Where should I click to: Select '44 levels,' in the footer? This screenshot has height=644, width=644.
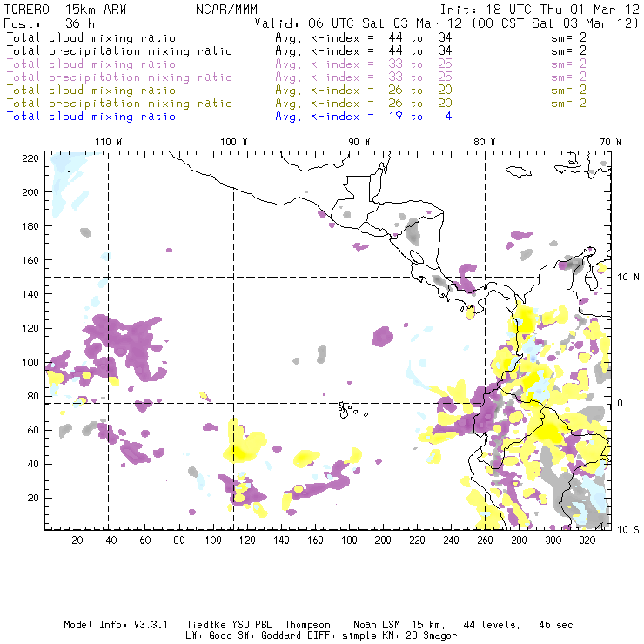pos(492,625)
